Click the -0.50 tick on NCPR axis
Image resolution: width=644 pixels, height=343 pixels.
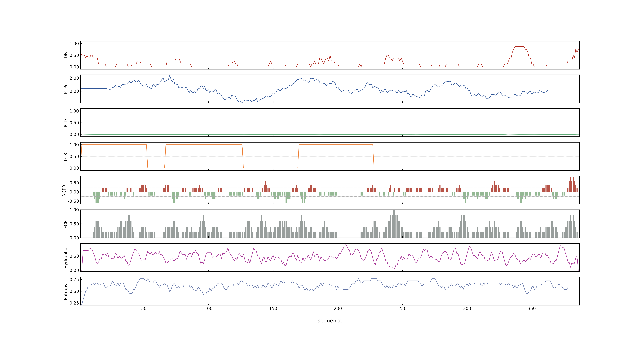(x=73, y=201)
